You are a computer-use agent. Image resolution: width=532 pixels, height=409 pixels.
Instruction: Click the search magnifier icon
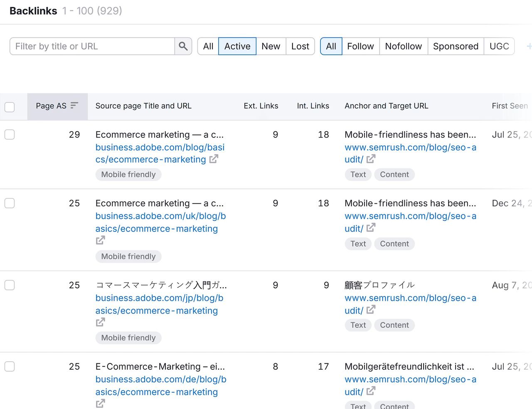click(183, 46)
